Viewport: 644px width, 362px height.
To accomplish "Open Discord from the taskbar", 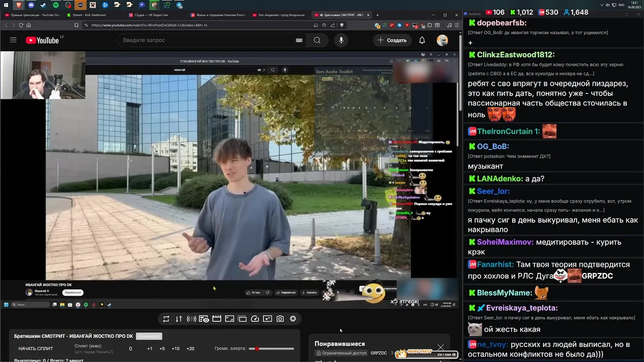I will pyautogui.click(x=31, y=5).
